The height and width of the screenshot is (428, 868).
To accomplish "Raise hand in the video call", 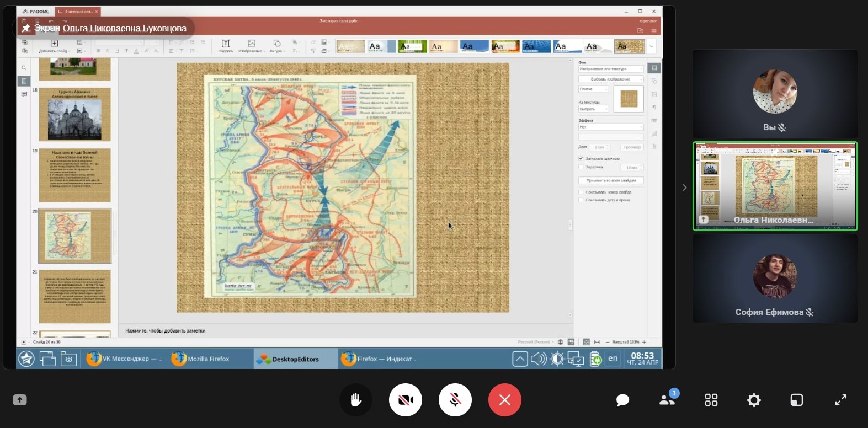I will [x=356, y=400].
